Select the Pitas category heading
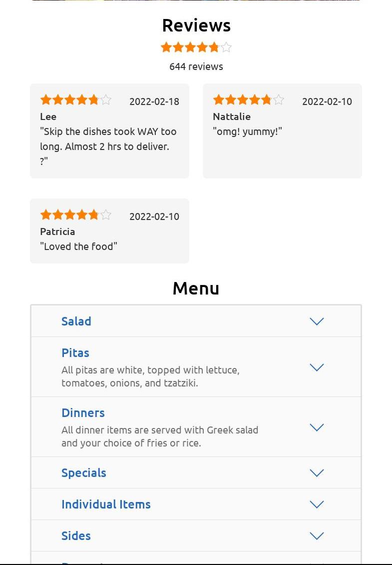 (75, 353)
